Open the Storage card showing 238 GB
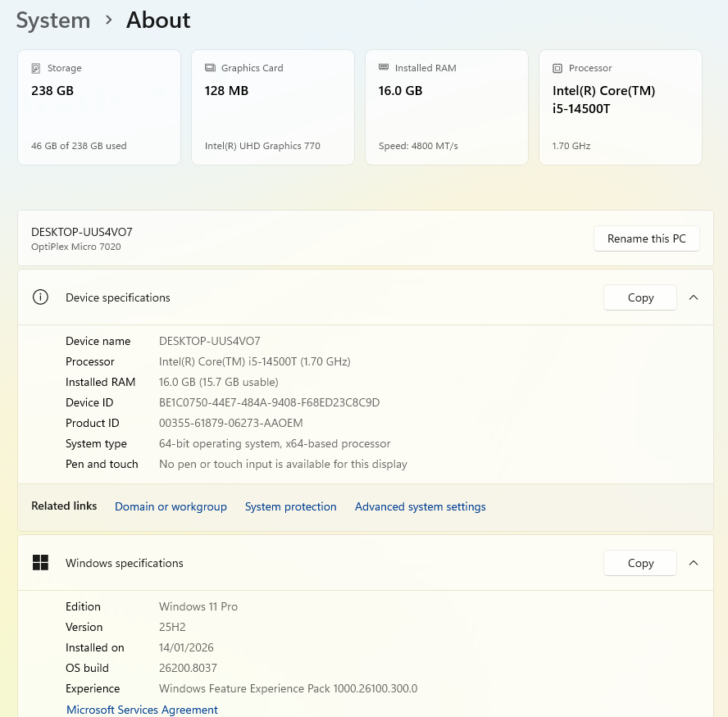Viewport: 728px width, 717px height. [99, 107]
